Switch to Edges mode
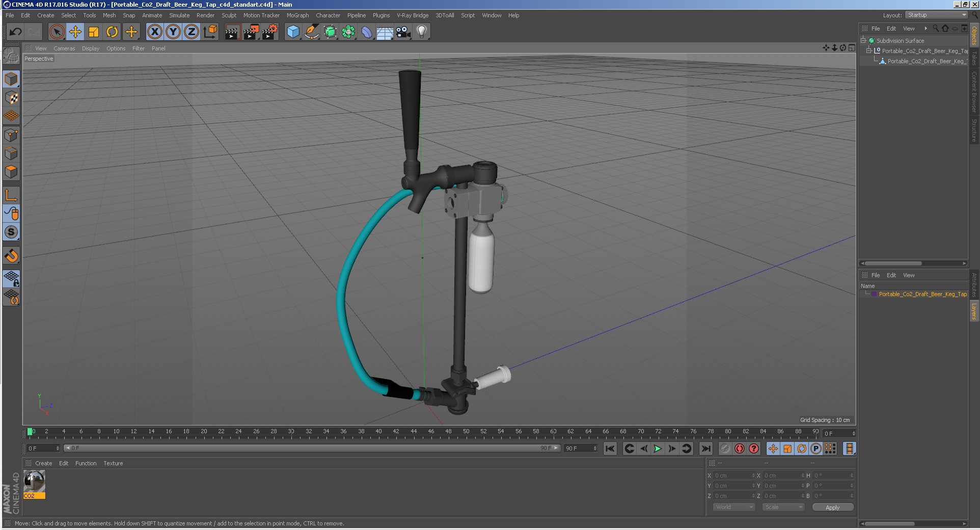980x530 pixels. (x=11, y=153)
